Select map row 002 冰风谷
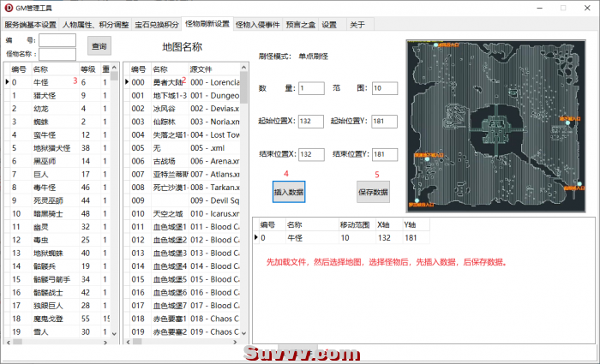 pyautogui.click(x=182, y=109)
